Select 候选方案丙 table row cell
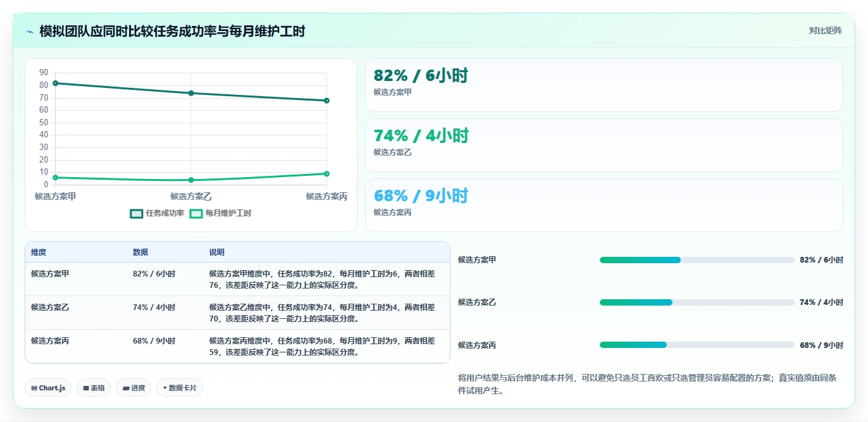The width and height of the screenshot is (868, 422). (x=50, y=341)
